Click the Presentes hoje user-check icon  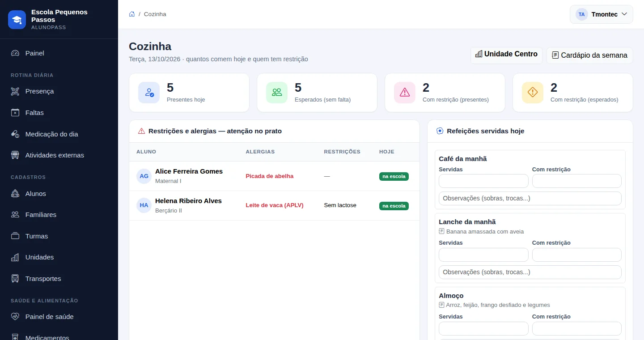[x=149, y=93]
